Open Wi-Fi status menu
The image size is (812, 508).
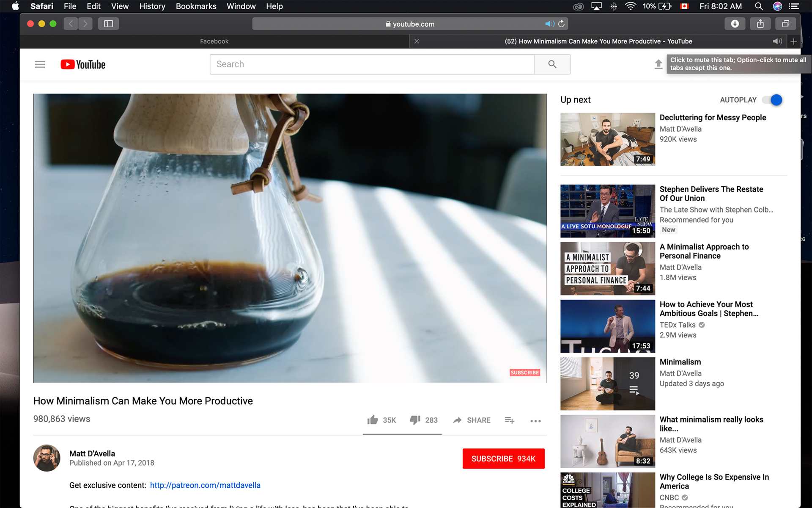pyautogui.click(x=630, y=6)
